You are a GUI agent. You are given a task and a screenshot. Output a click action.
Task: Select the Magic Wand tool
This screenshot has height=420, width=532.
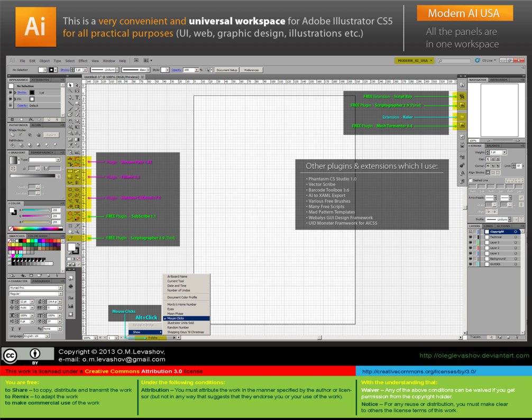point(70,91)
